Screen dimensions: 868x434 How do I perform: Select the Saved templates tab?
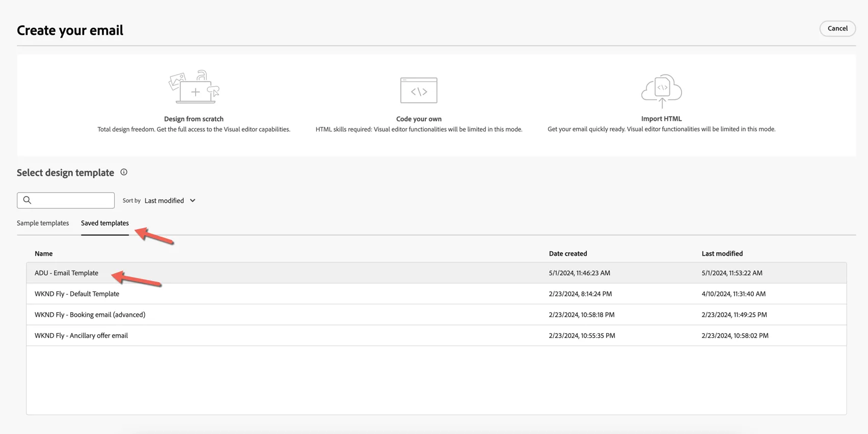pos(105,223)
